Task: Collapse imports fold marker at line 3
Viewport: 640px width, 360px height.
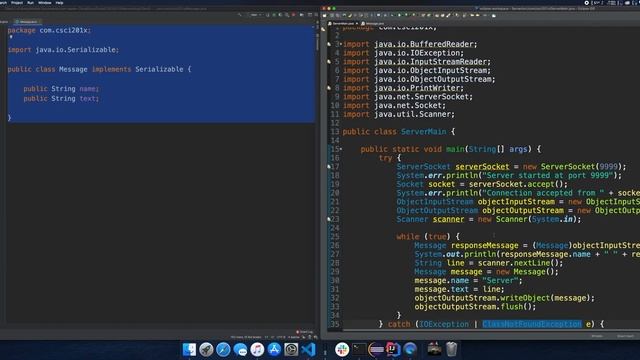Action: [341, 44]
